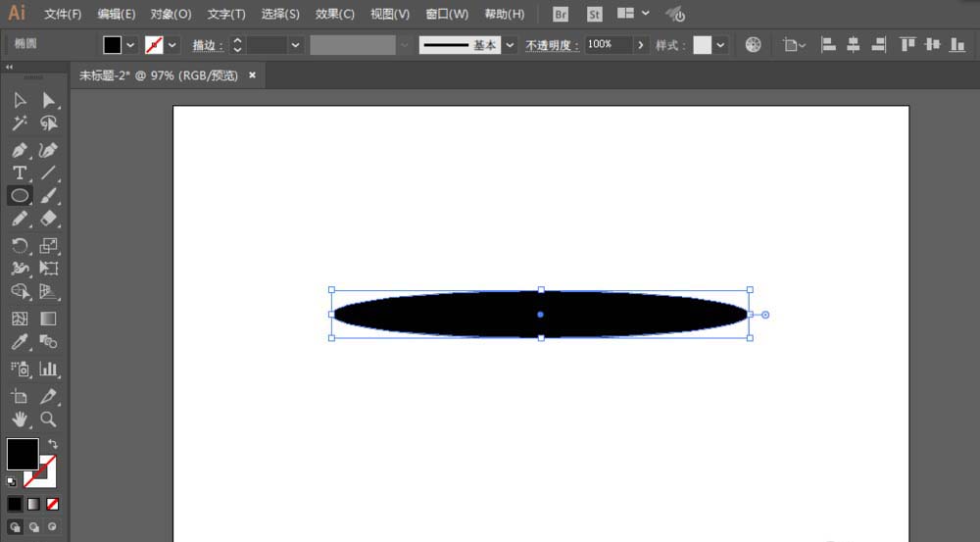Open the graphic style 样式 dropdown

[720, 45]
